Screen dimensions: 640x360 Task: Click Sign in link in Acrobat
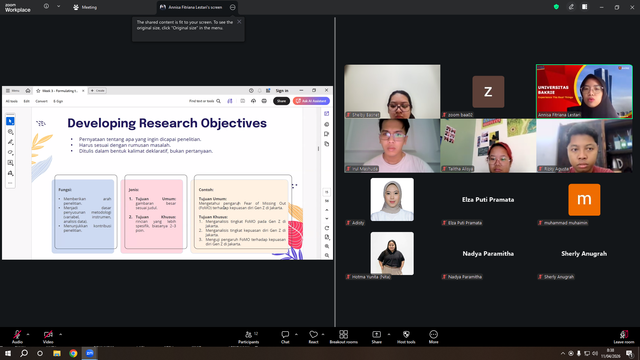click(x=282, y=91)
